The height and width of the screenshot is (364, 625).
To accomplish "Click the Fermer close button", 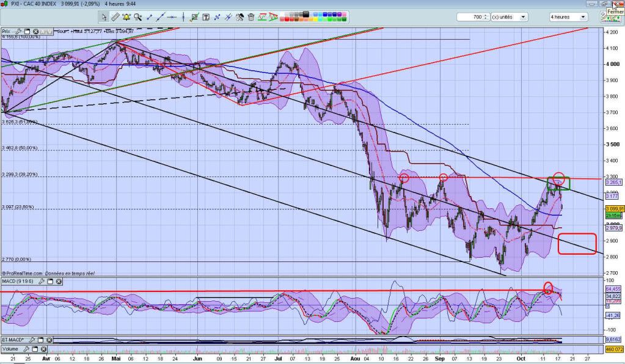I will (618, 4).
